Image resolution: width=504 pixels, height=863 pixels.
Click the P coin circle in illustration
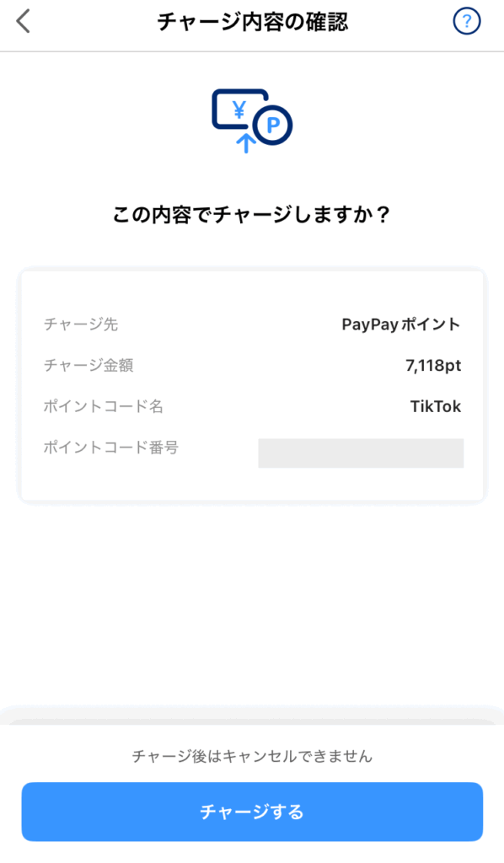tap(273, 125)
